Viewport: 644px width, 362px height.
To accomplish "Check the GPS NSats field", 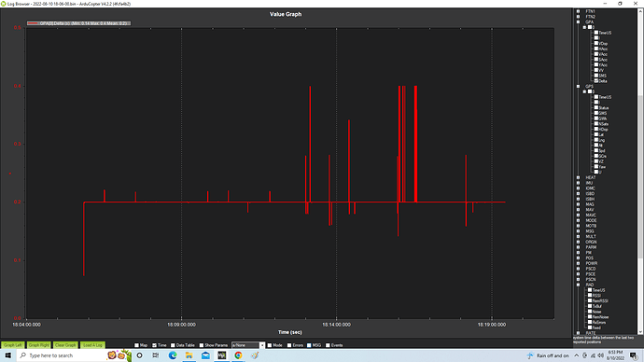I will pos(596,123).
